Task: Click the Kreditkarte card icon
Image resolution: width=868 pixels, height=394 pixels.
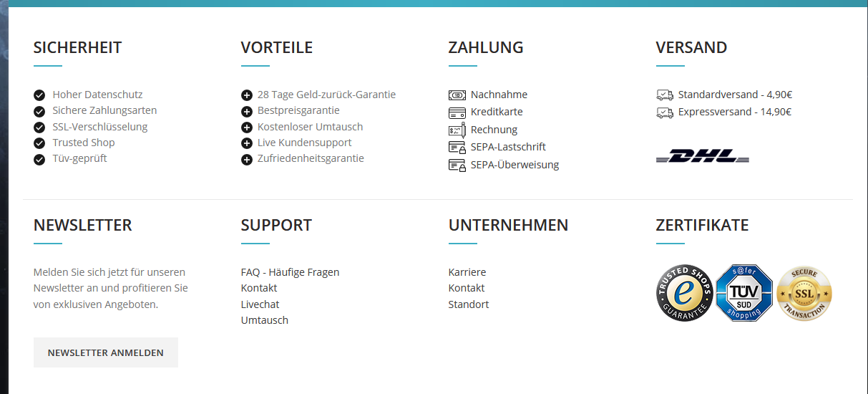Action: tap(457, 112)
